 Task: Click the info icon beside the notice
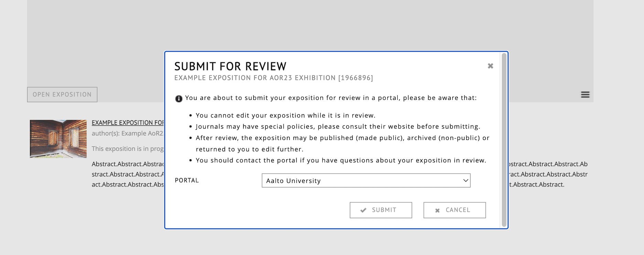click(179, 99)
